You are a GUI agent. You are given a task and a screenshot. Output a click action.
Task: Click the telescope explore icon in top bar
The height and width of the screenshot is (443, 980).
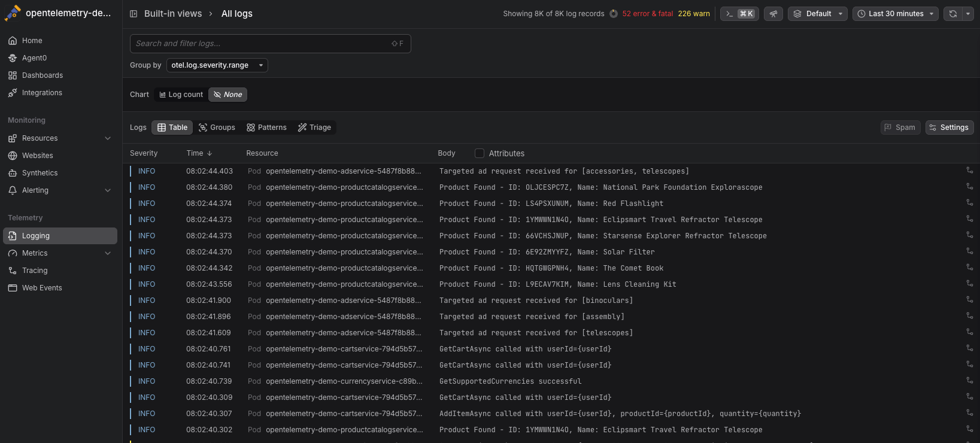click(773, 14)
